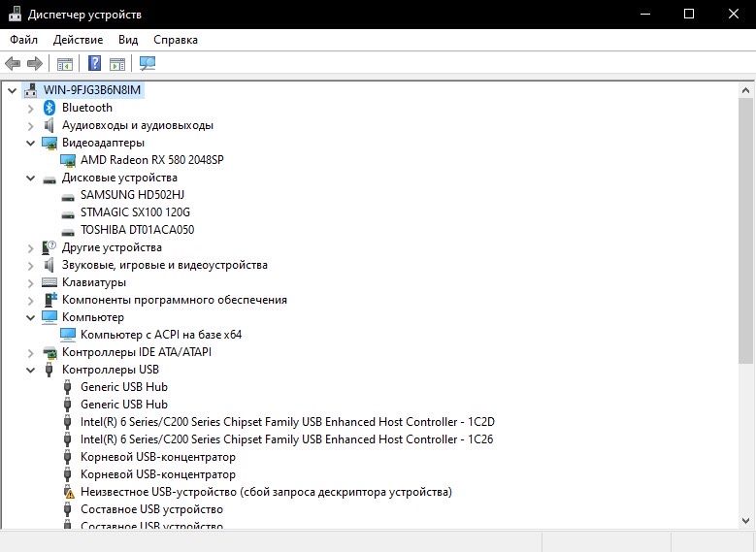The width and height of the screenshot is (756, 552).
Task: Click the Контроллеры USB category icon
Action: (49, 370)
